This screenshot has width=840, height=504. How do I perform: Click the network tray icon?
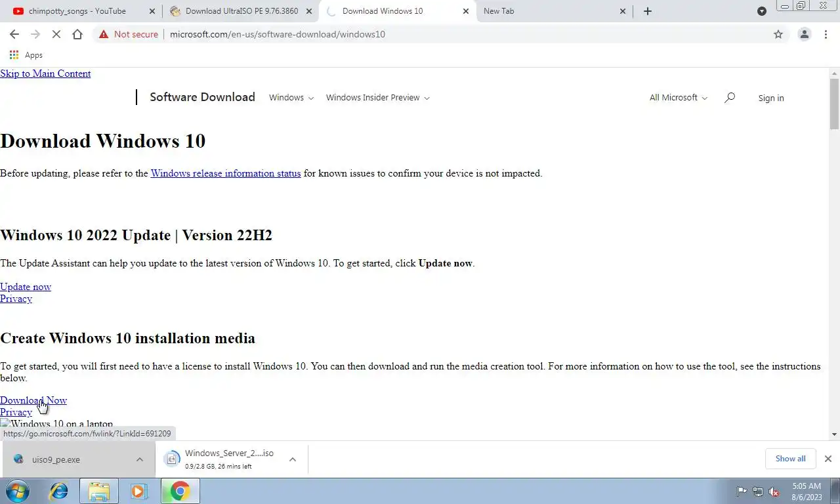pos(758,492)
